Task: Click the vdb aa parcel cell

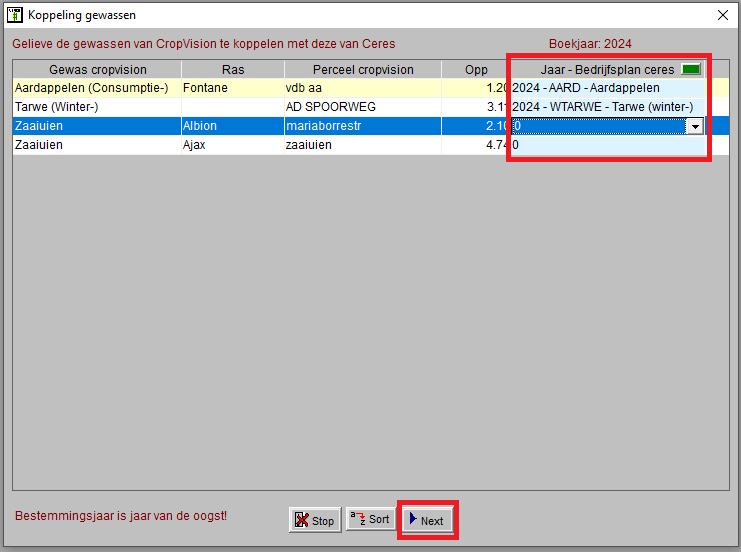Action: coord(363,88)
